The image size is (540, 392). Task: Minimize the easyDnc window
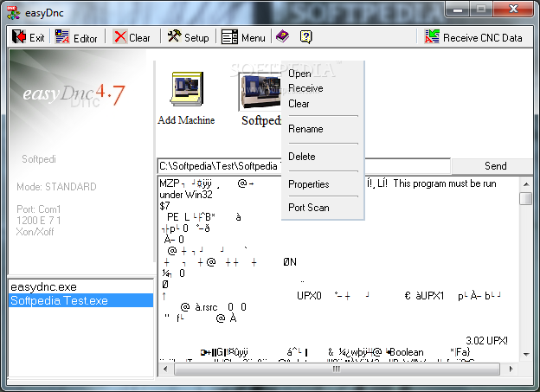pyautogui.click(x=458, y=9)
